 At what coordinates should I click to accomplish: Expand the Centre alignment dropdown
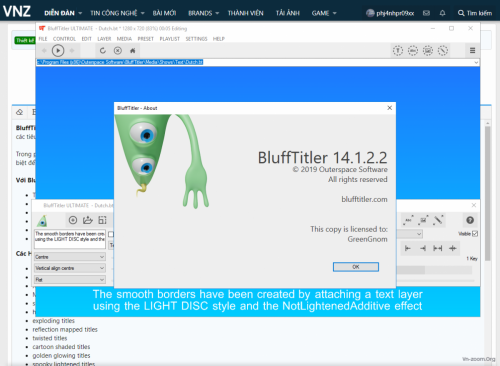click(x=70, y=257)
